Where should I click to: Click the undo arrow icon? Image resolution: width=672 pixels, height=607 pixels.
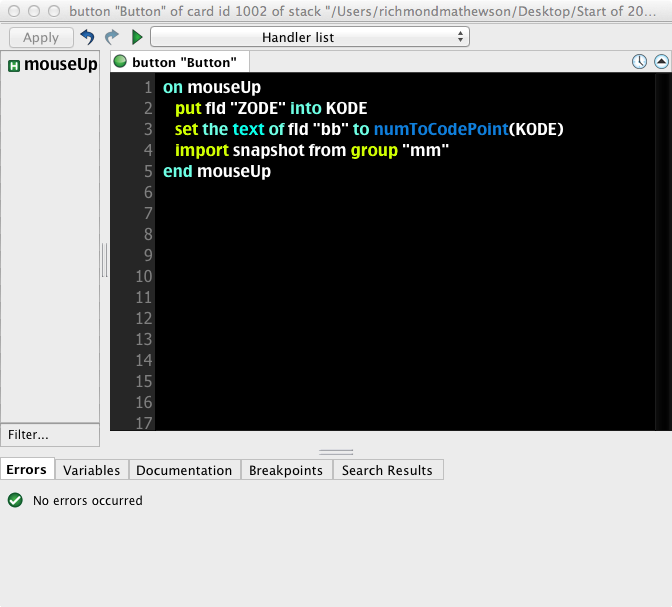(x=88, y=37)
